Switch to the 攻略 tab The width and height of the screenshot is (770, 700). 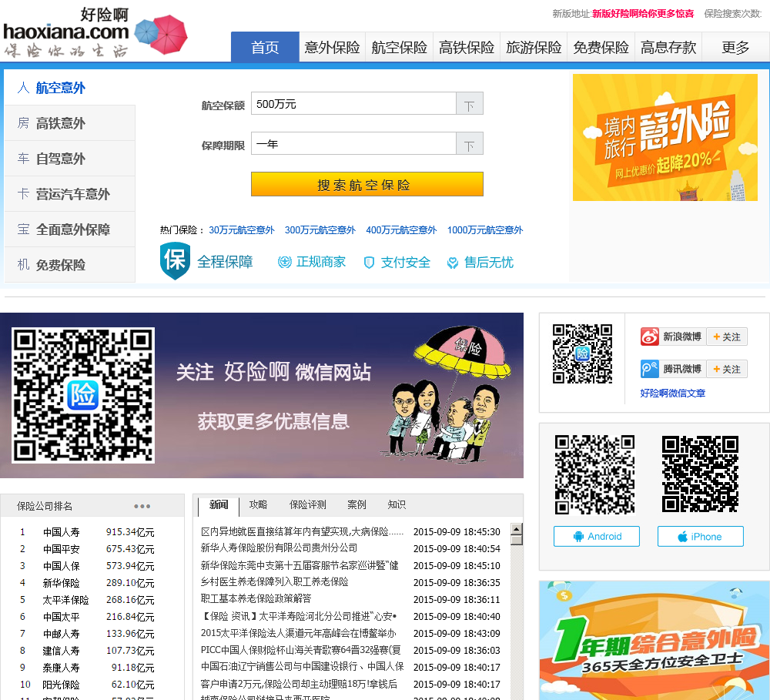click(x=258, y=504)
